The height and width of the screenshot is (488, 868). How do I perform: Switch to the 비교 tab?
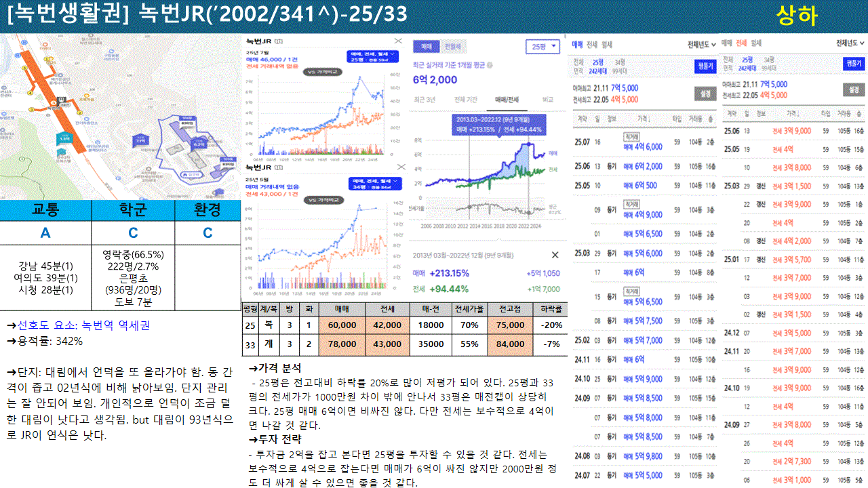548,100
